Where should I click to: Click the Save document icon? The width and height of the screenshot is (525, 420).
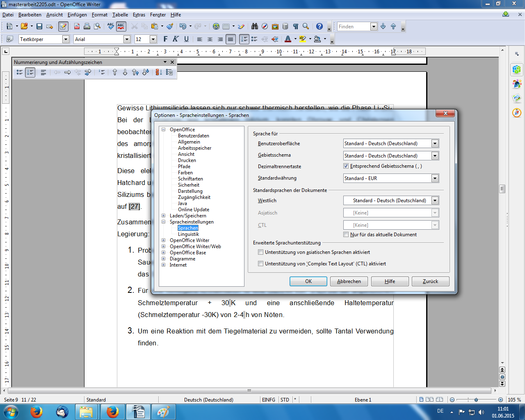pyautogui.click(x=39, y=26)
